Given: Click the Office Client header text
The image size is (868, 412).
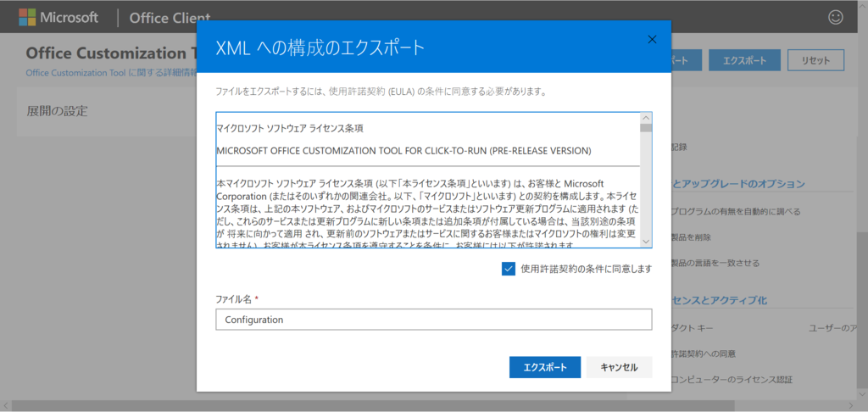Looking at the screenshot, I should [170, 18].
